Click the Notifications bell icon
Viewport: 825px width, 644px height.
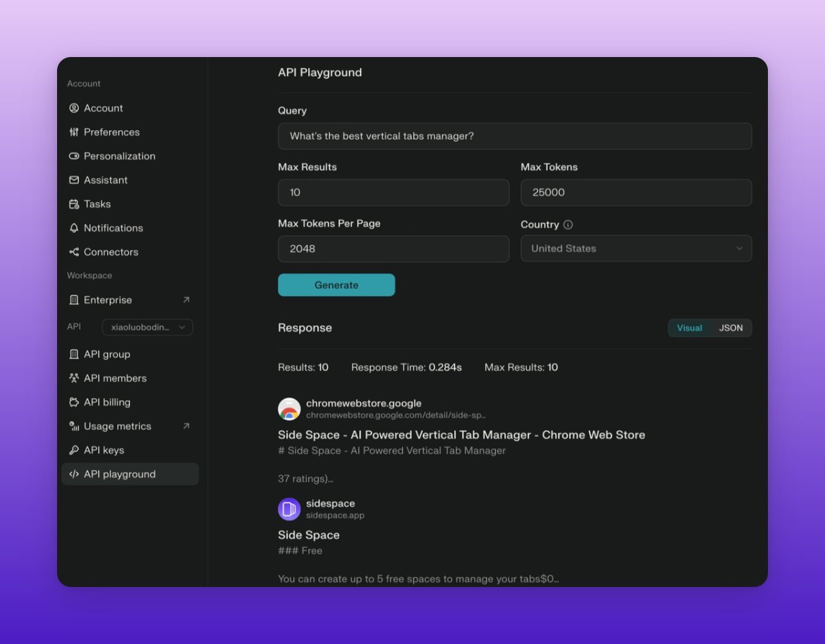[x=74, y=227]
